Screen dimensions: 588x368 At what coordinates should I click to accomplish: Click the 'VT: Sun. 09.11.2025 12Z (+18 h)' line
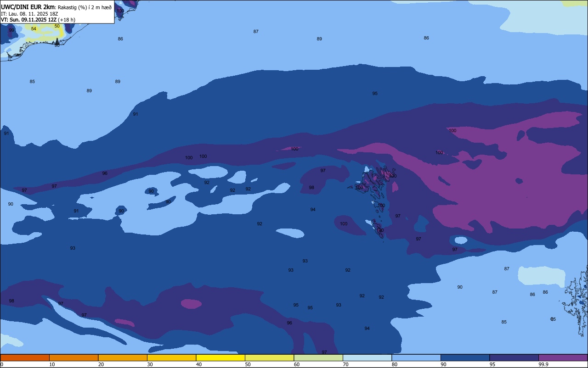38,20
